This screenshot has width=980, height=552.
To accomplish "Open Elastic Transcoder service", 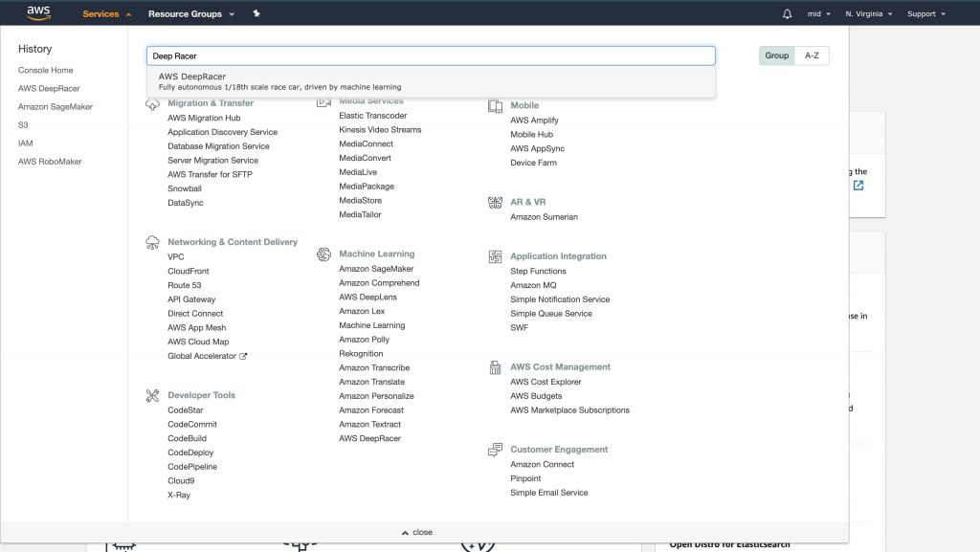I will tap(373, 116).
